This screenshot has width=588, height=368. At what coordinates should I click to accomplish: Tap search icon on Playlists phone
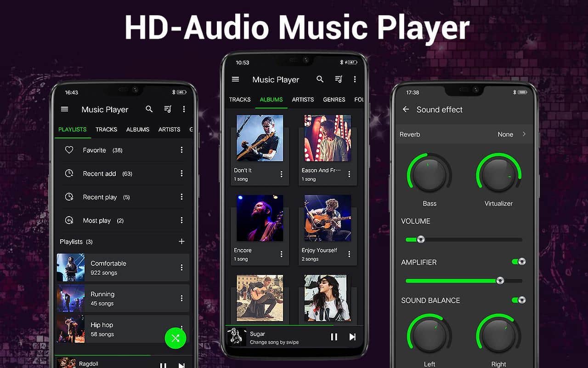point(149,109)
